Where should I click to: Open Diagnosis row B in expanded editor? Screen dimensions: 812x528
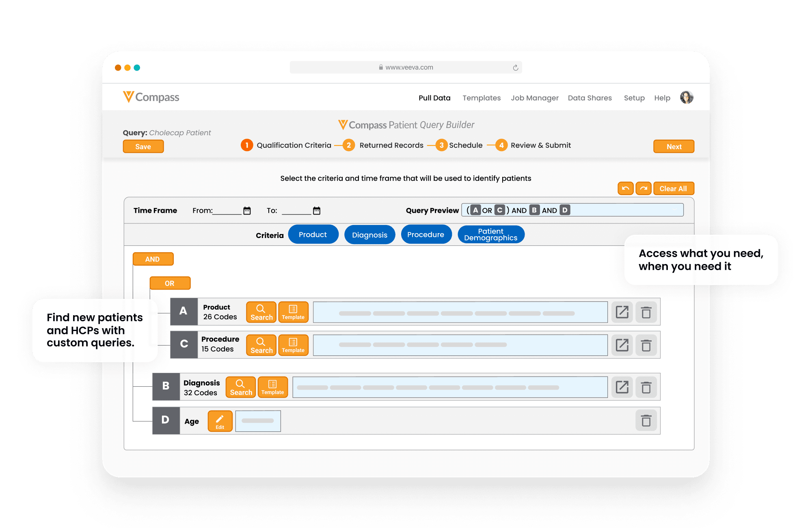622,387
